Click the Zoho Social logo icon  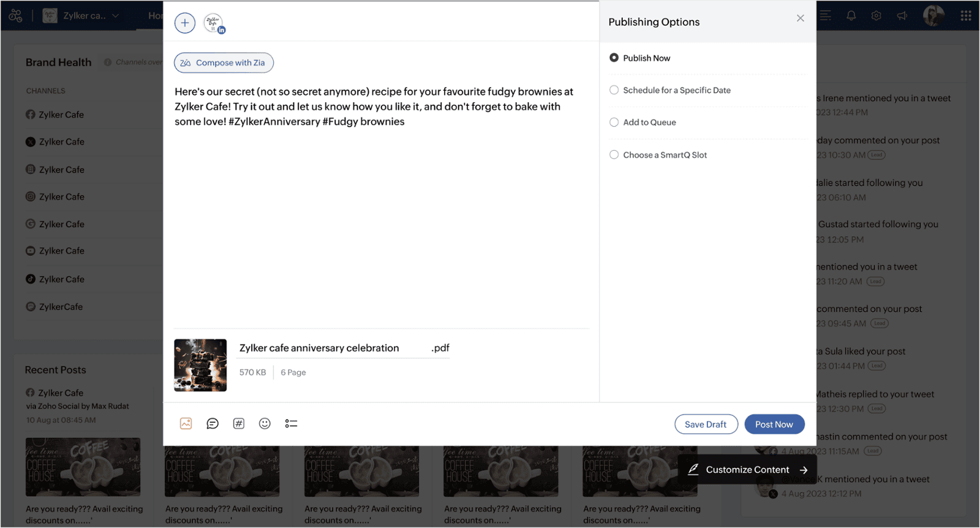coord(16,16)
